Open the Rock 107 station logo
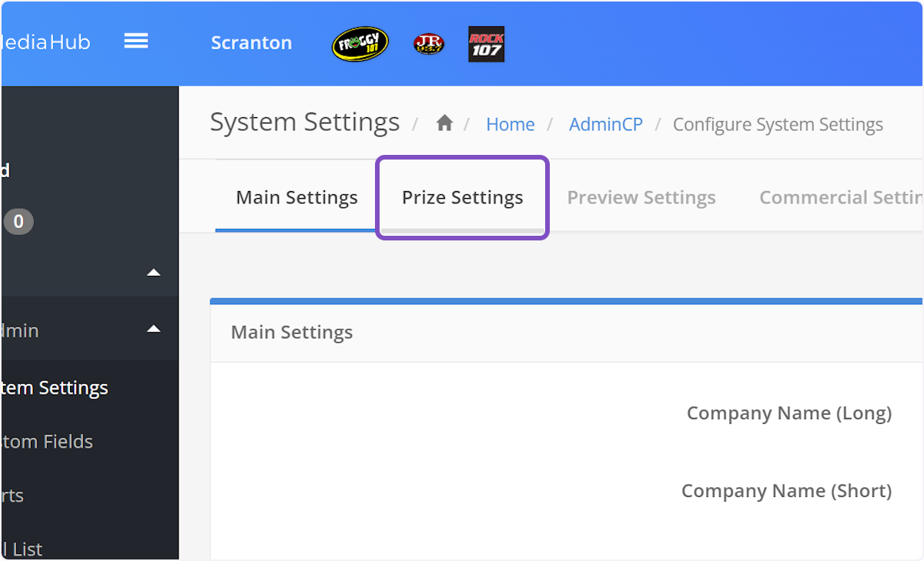The image size is (924, 561). coord(486,44)
